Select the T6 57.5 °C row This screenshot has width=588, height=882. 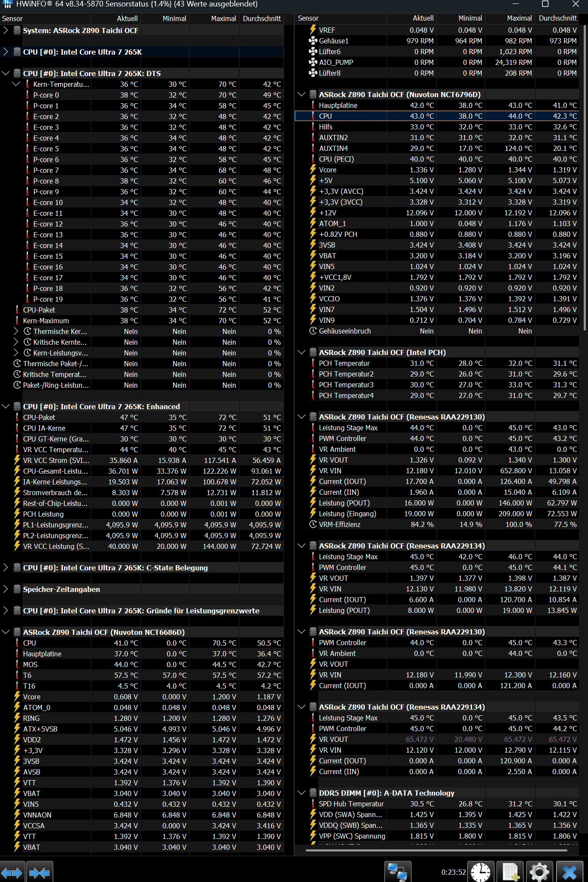click(x=142, y=675)
